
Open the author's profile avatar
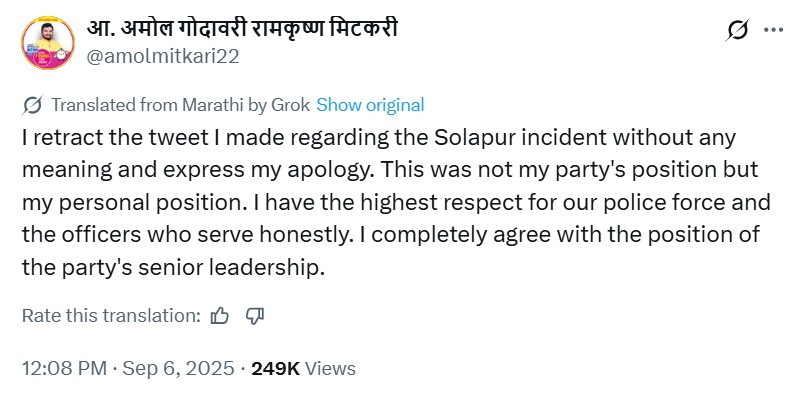(x=45, y=42)
